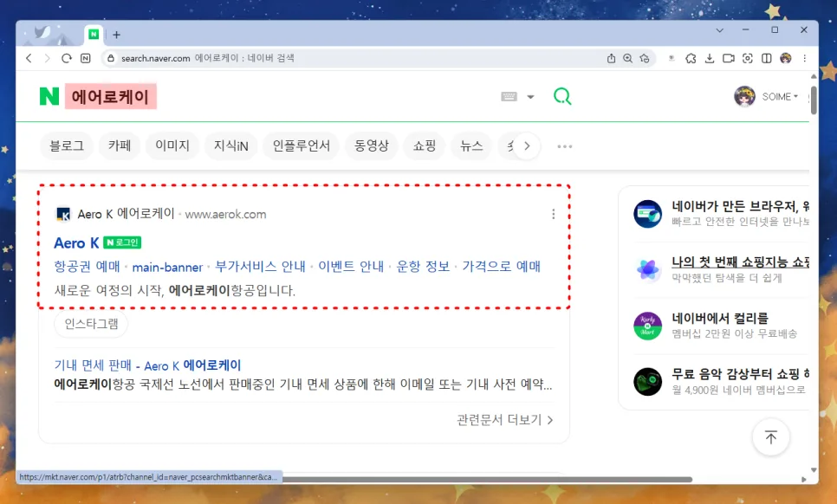Open the Aero K title link
Image resolution: width=837 pixels, height=504 pixels.
pyautogui.click(x=76, y=243)
